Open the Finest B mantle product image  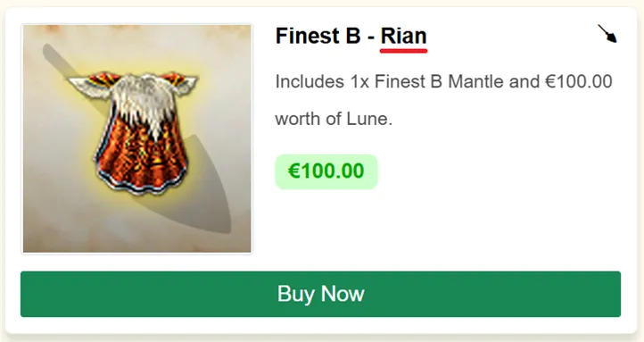click(x=136, y=138)
